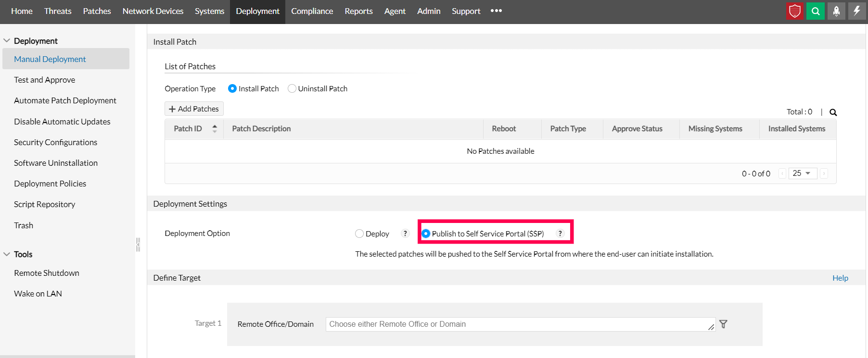Viewport: 868px width, 358px height.
Task: Click the filter icon beside Remote Office/Domain
Action: (723, 324)
